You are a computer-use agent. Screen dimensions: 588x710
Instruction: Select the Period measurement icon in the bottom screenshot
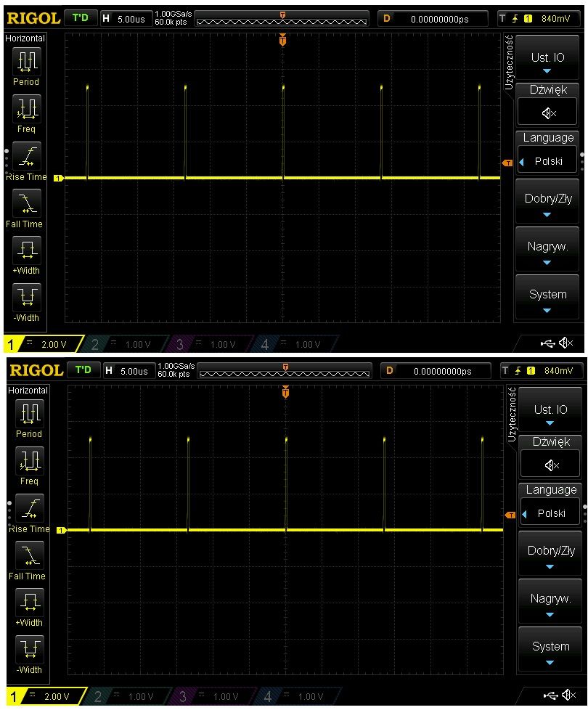click(x=30, y=413)
